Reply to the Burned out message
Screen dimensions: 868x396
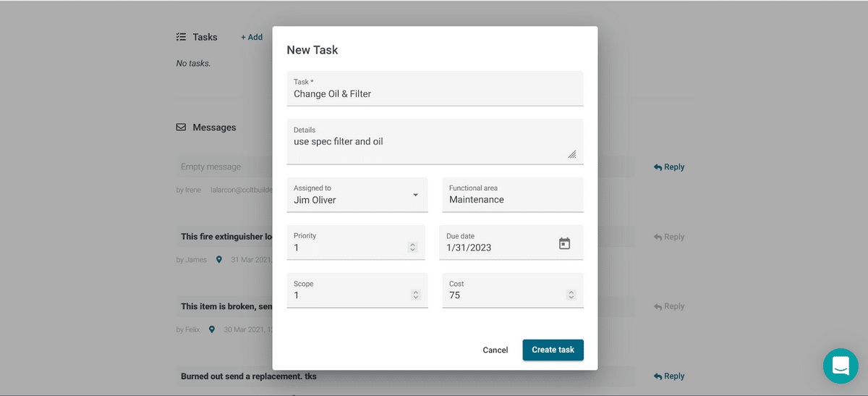[x=668, y=376]
